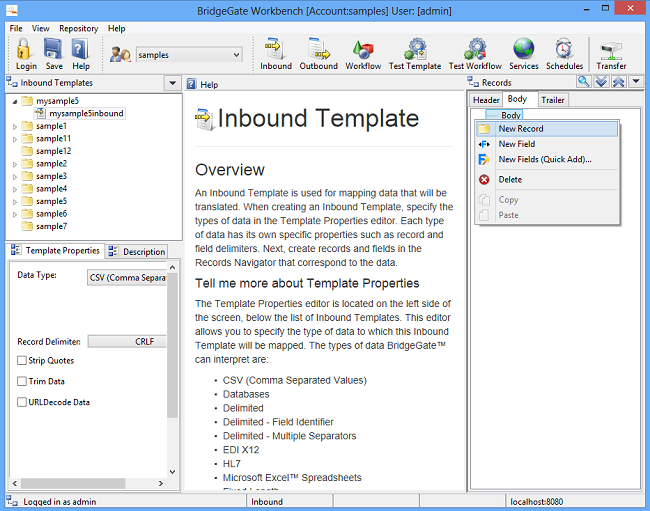Click the New Fields Quick Add star icon
650x511 pixels.
click(484, 160)
